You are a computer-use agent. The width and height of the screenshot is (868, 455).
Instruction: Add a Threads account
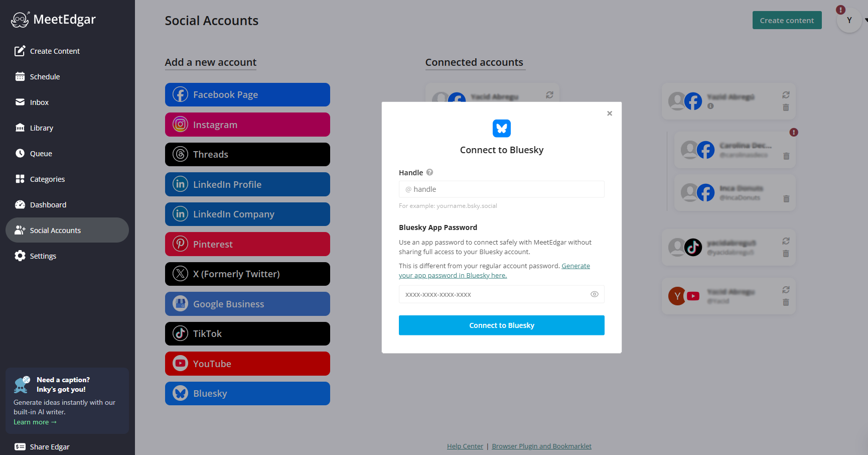[247, 154]
